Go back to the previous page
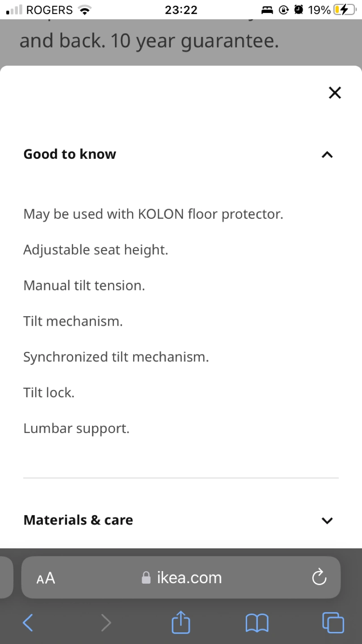The image size is (362, 644). [28, 622]
